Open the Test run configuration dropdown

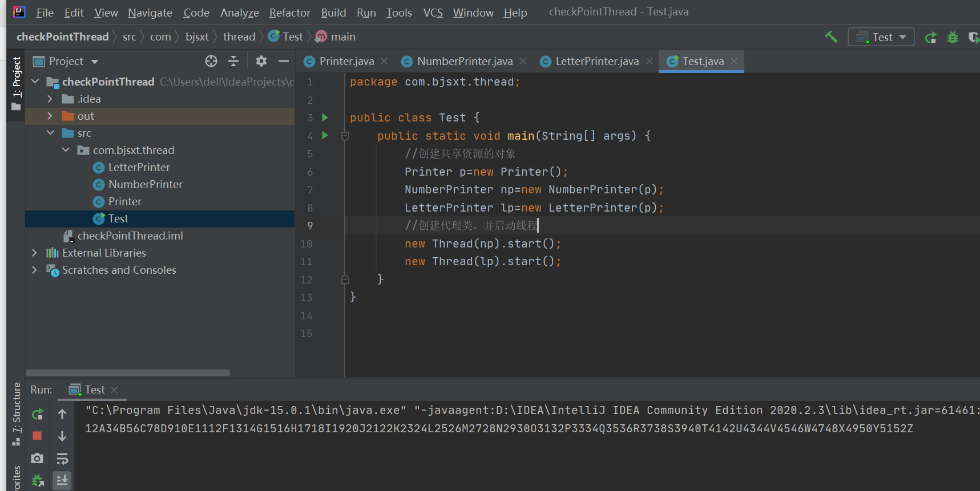click(x=881, y=37)
